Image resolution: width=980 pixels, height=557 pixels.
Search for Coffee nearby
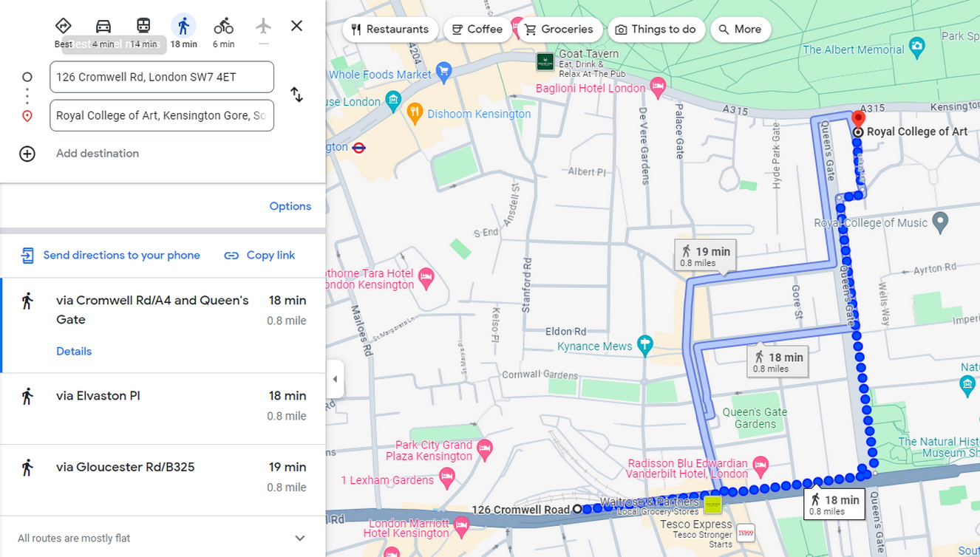477,30
